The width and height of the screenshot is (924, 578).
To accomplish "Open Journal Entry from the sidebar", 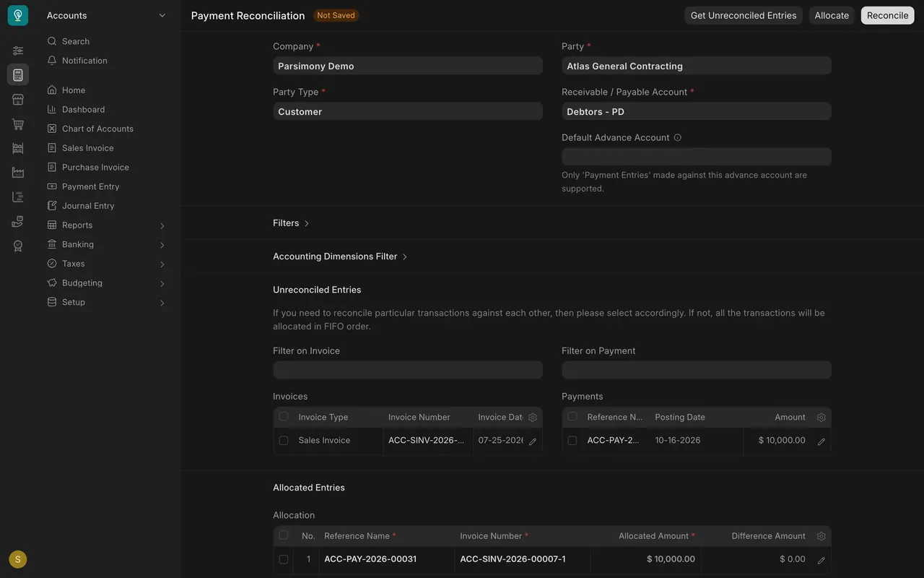I will tap(107, 206).
